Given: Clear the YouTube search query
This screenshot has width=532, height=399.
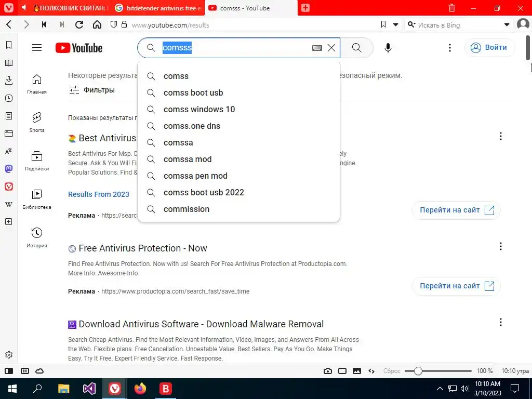Looking at the screenshot, I should (x=331, y=48).
